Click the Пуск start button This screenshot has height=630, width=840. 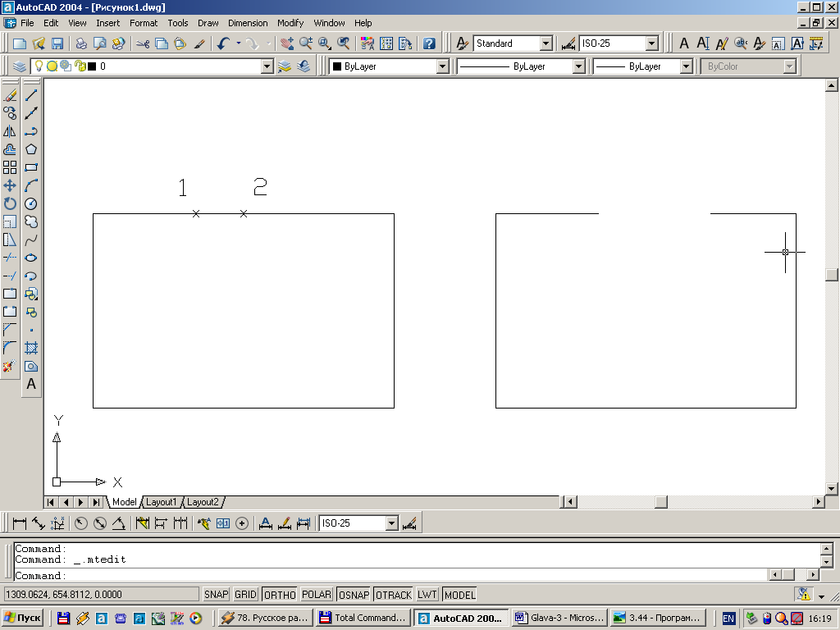tap(22, 619)
